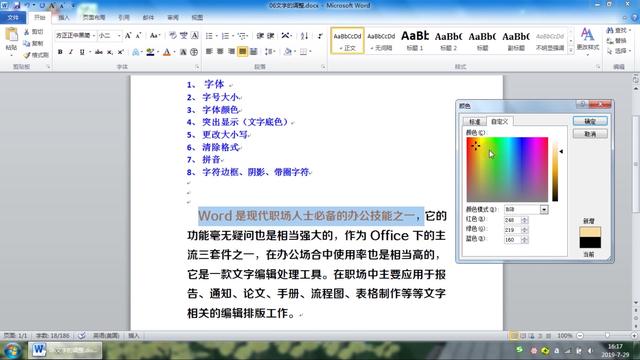The height and width of the screenshot is (360, 640).
Task: Click the Cut scissors icon
Action: pos(27,32)
